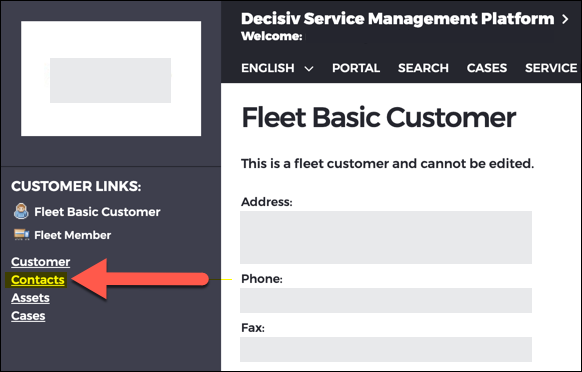Click the Fax field

tap(386, 349)
